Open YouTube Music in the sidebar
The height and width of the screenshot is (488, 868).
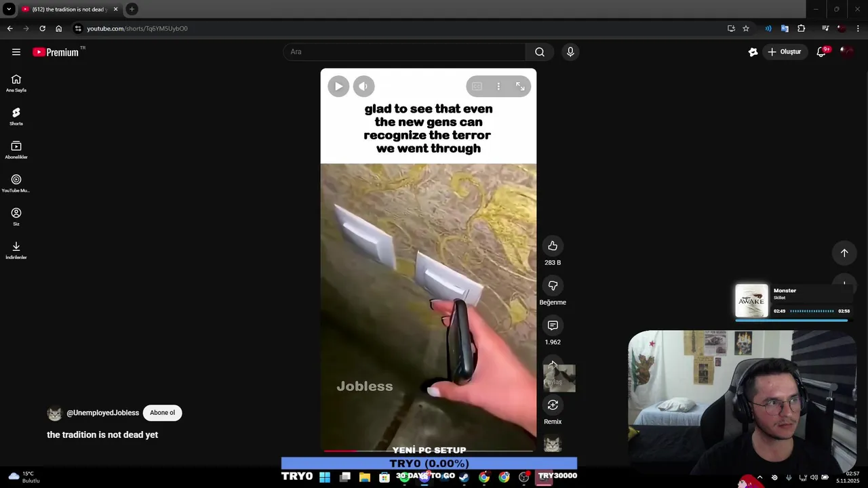[16, 183]
